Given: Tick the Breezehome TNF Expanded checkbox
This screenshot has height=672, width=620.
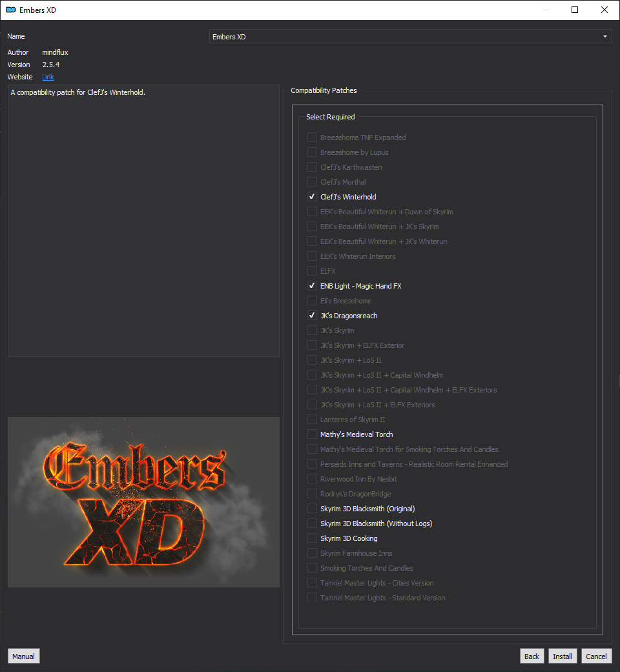Looking at the screenshot, I should point(312,137).
